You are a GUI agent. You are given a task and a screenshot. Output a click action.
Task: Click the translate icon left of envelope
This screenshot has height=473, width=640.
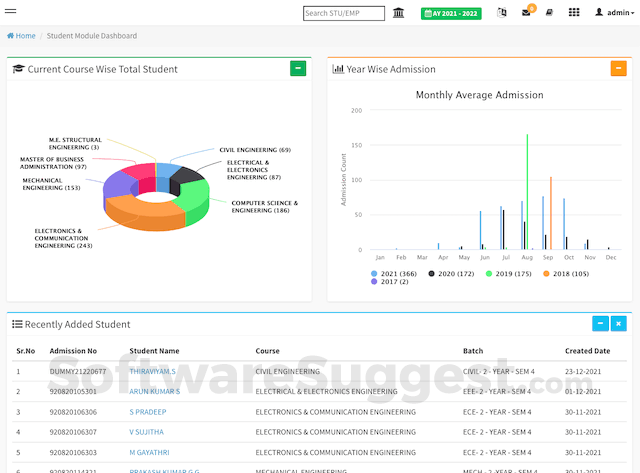(x=502, y=13)
